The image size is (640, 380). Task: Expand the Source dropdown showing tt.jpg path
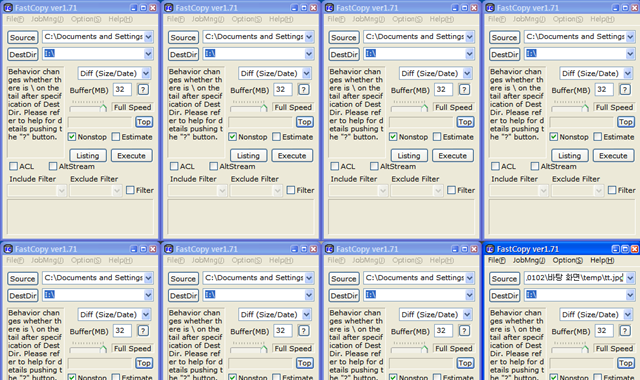coord(630,278)
